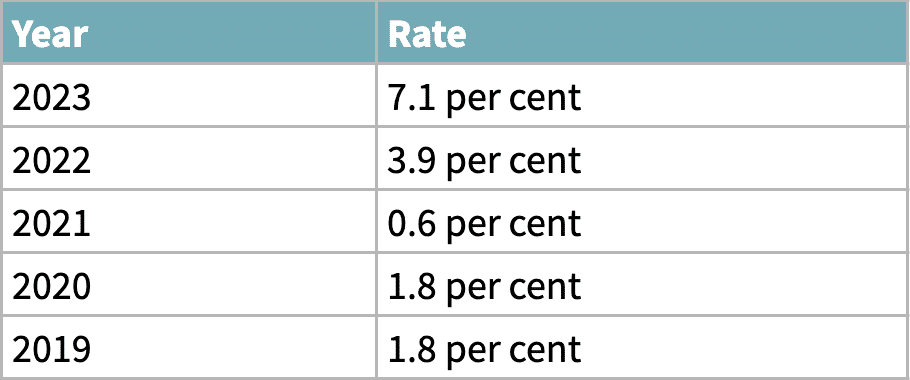The width and height of the screenshot is (910, 380).
Task: Select the 2023 year cell
Action: [x=189, y=95]
